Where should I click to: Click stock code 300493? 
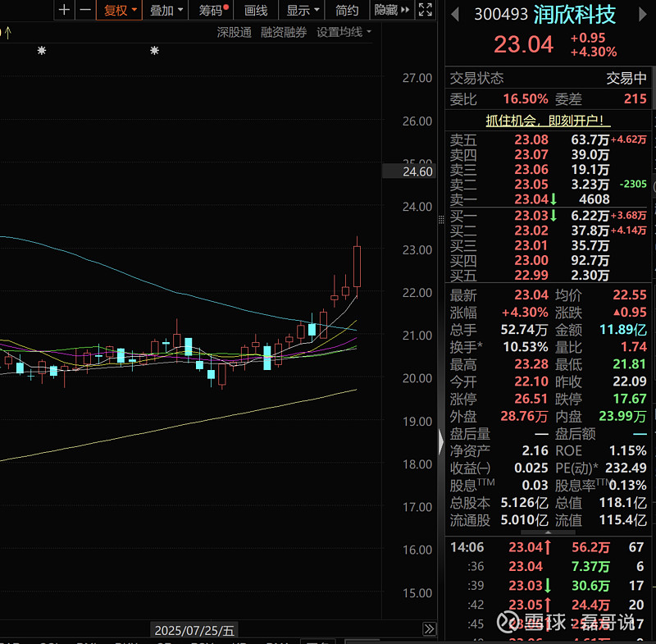[501, 15]
